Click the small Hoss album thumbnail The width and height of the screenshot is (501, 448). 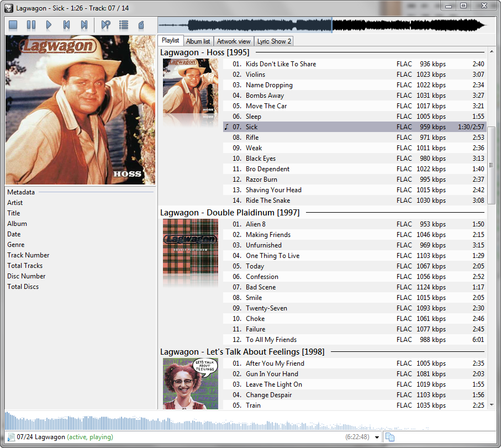point(191,86)
